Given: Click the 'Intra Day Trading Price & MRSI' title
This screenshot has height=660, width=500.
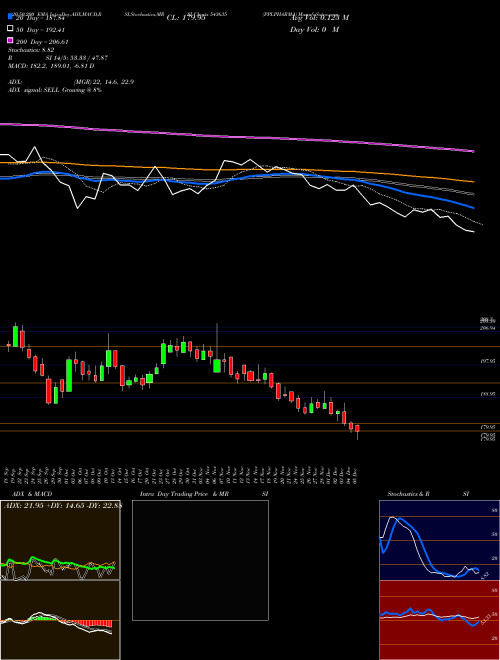Looking at the screenshot, I should [x=204, y=494].
